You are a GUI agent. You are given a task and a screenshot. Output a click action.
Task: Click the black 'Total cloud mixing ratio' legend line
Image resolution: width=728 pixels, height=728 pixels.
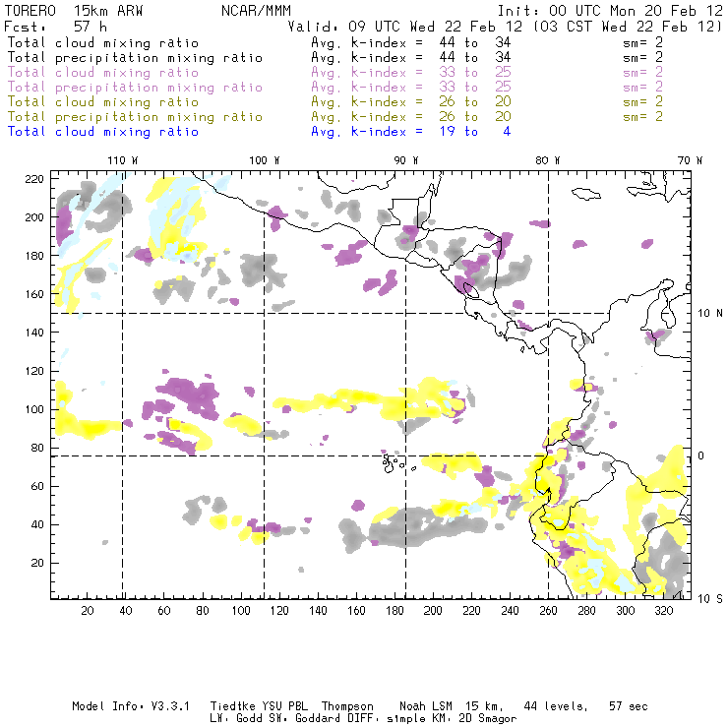[103, 43]
